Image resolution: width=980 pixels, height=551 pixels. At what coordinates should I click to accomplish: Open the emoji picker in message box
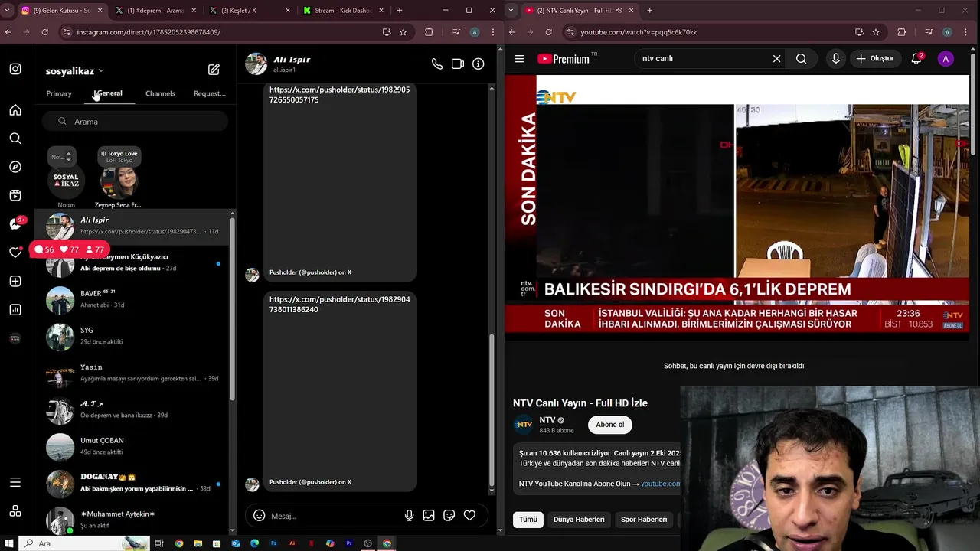[259, 516]
